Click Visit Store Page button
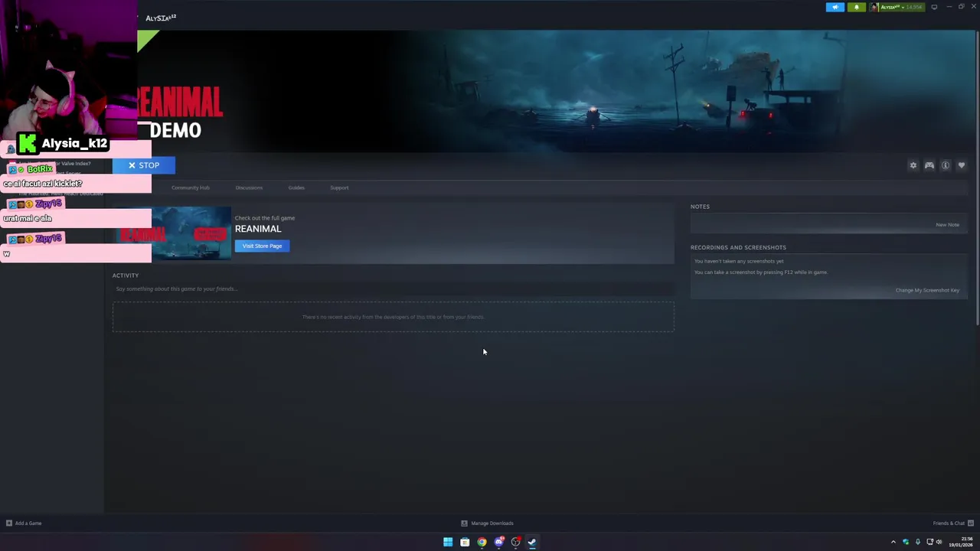980x551 pixels. 263,246
